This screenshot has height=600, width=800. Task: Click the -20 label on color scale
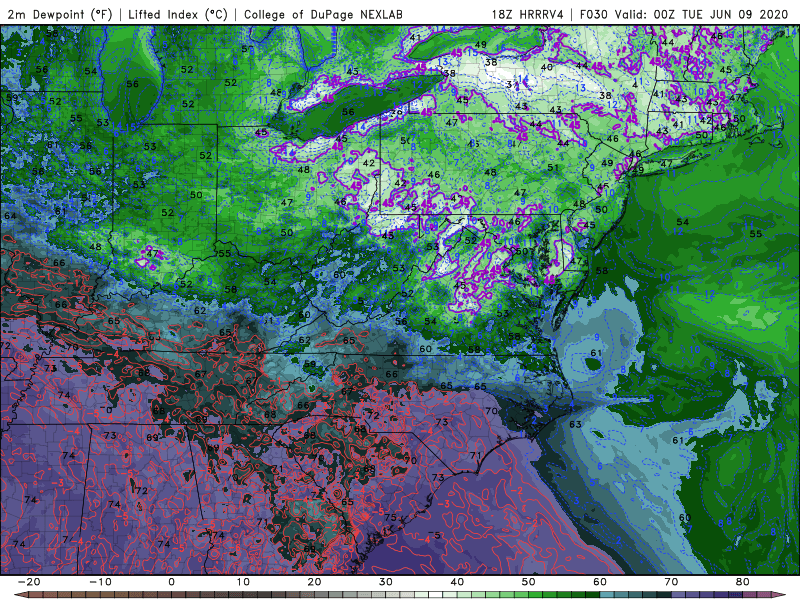coord(29,582)
